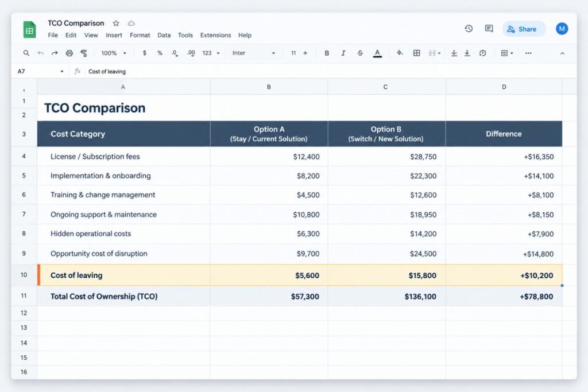Select column D header
Image resolution: width=588 pixels, height=392 pixels.
pyautogui.click(x=504, y=87)
